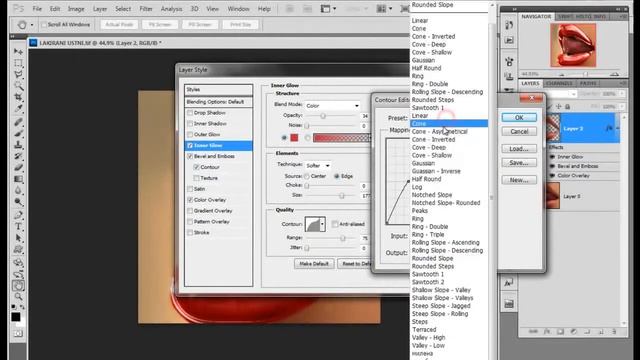Select the Path Selection tool
640x360 pixels.
click(18, 238)
